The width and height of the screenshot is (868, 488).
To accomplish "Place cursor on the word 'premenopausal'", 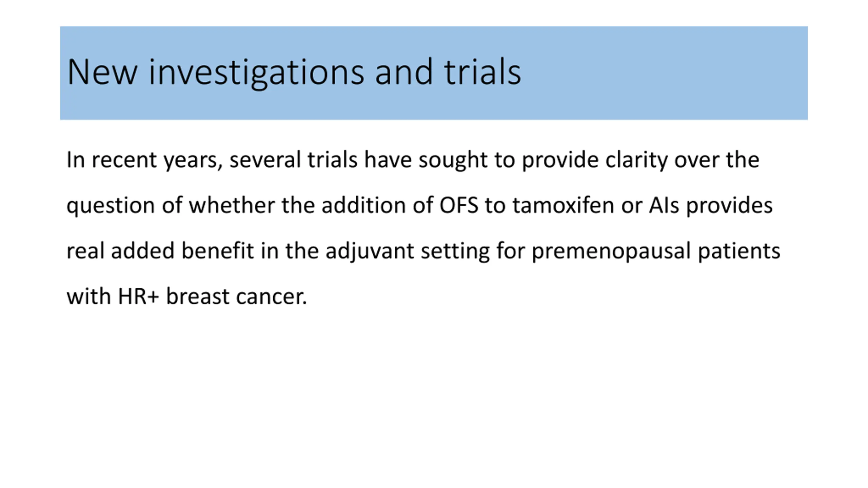I will (611, 251).
